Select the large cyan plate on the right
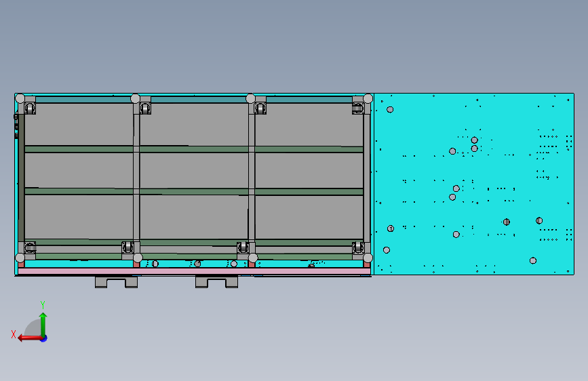Viewport: 588px width, 381px height. 474,184
